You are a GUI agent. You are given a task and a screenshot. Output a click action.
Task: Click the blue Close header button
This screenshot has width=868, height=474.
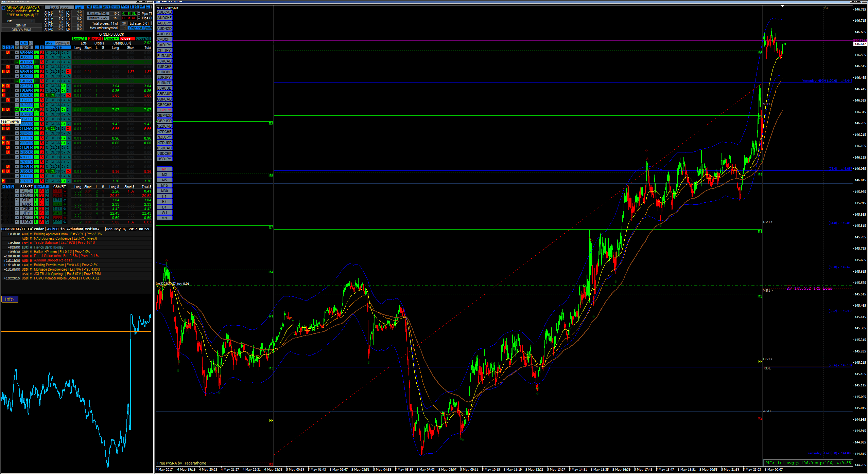57,48
